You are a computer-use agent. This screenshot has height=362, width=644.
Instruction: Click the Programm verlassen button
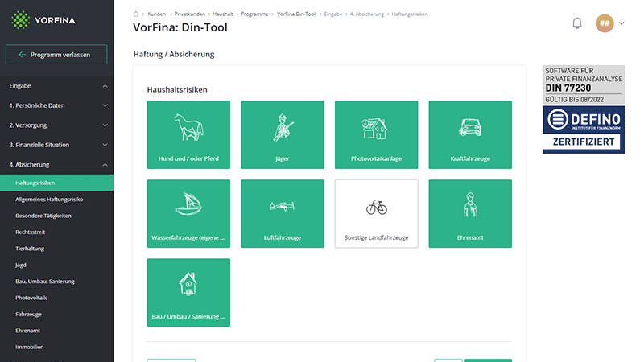point(56,55)
